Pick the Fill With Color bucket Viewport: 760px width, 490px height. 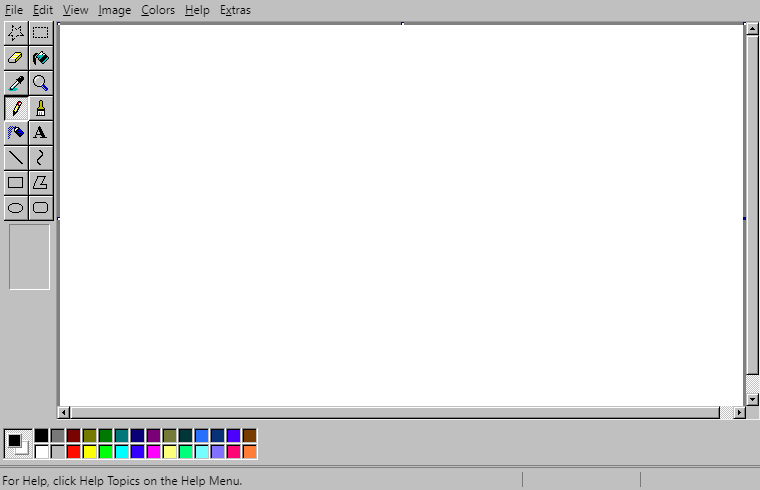click(x=40, y=58)
